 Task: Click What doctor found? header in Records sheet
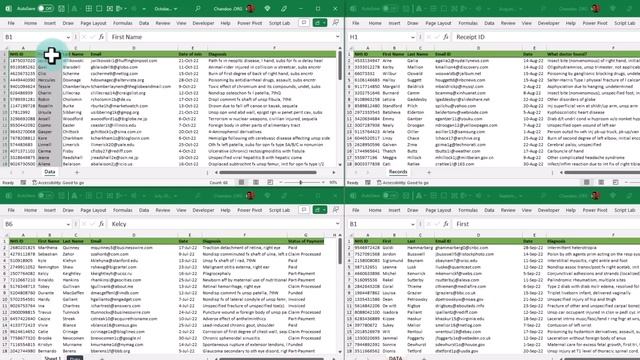[593, 54]
